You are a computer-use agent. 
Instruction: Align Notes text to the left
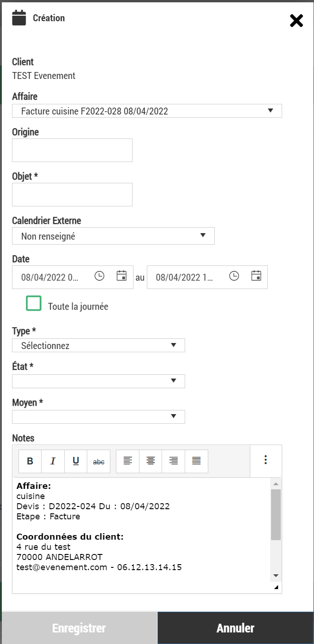[x=128, y=461]
